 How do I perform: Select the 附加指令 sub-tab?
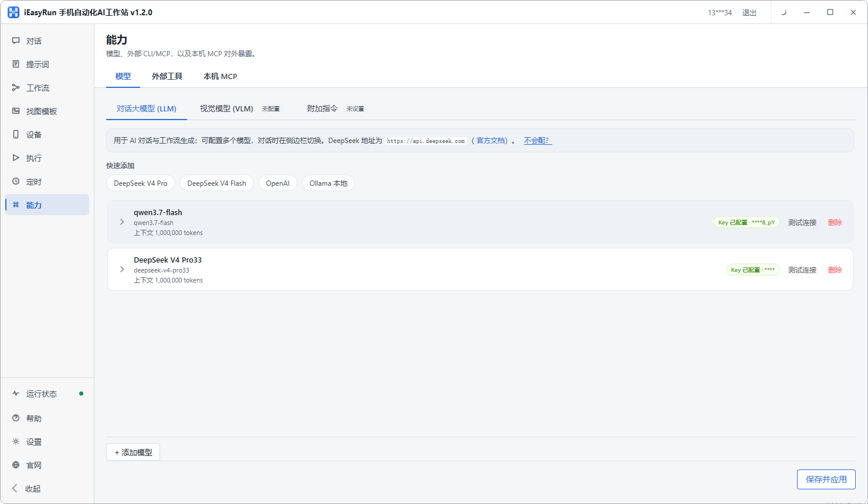pyautogui.click(x=323, y=109)
